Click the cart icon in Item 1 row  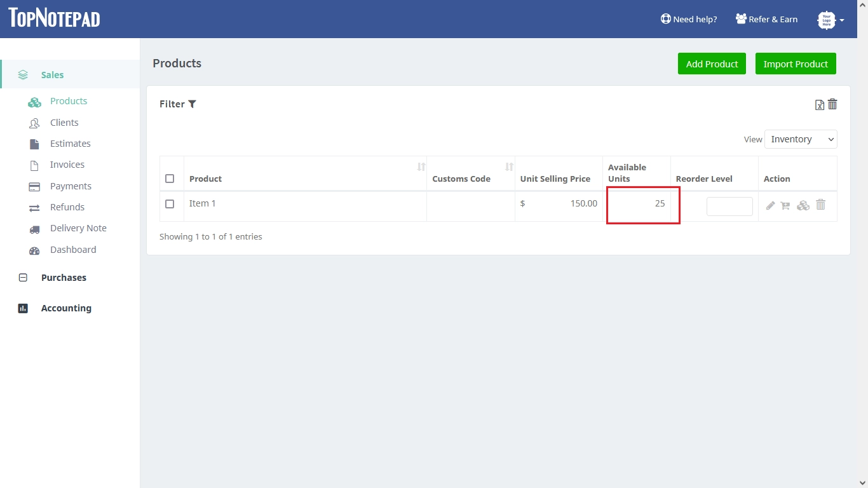785,205
